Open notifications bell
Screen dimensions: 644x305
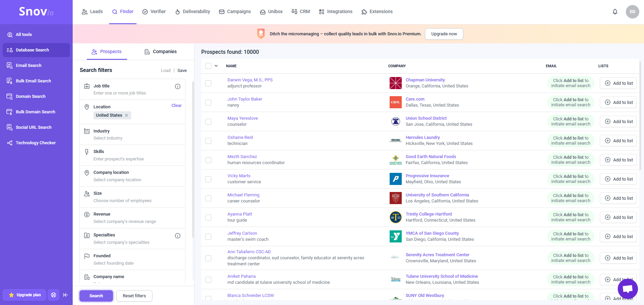(615, 11)
